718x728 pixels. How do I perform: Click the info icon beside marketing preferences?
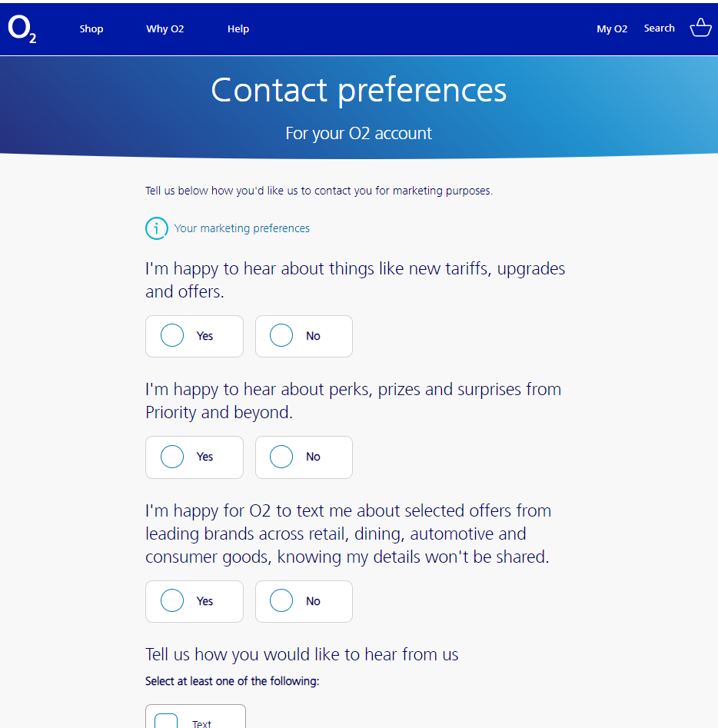click(157, 228)
